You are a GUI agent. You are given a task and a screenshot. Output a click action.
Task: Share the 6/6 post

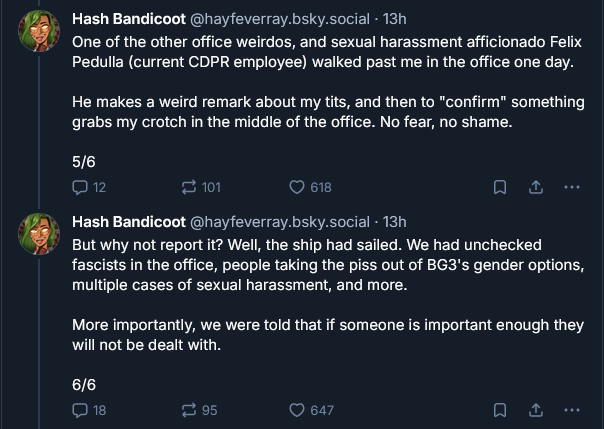535,410
